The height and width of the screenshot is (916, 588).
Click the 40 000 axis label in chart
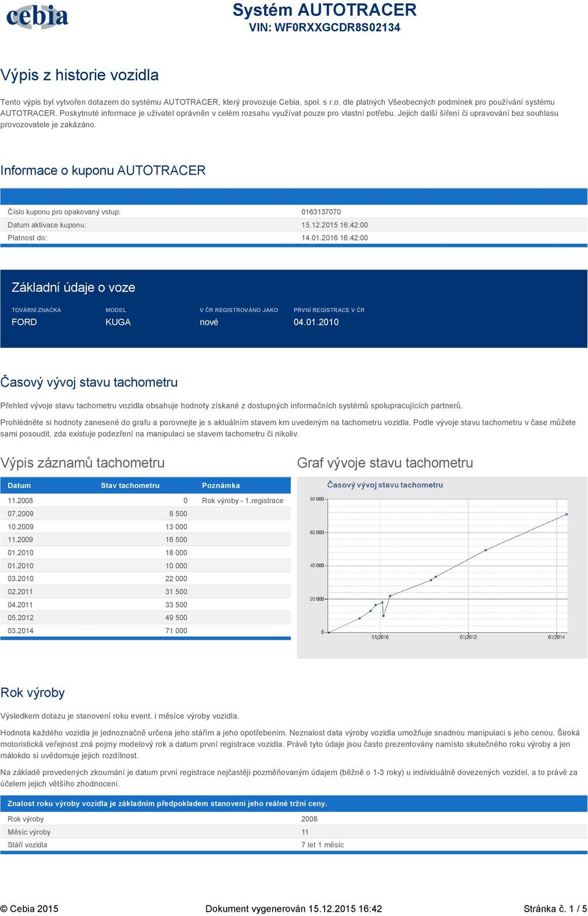pyautogui.click(x=317, y=566)
